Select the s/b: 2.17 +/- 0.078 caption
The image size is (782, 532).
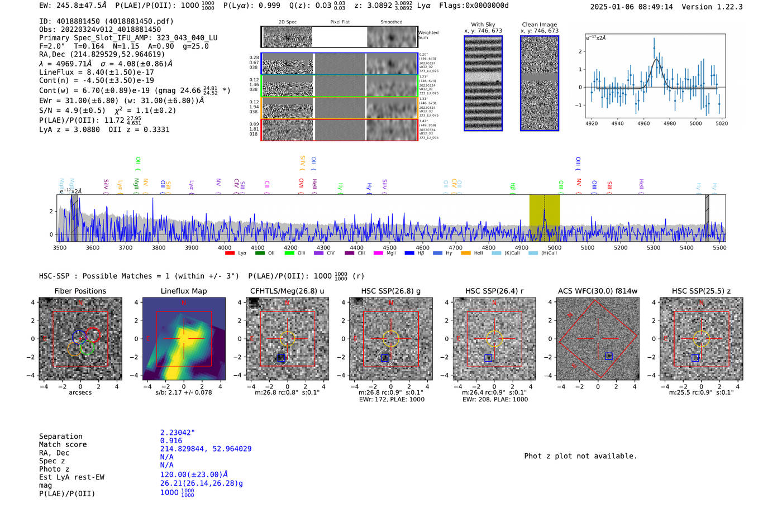coord(184,392)
